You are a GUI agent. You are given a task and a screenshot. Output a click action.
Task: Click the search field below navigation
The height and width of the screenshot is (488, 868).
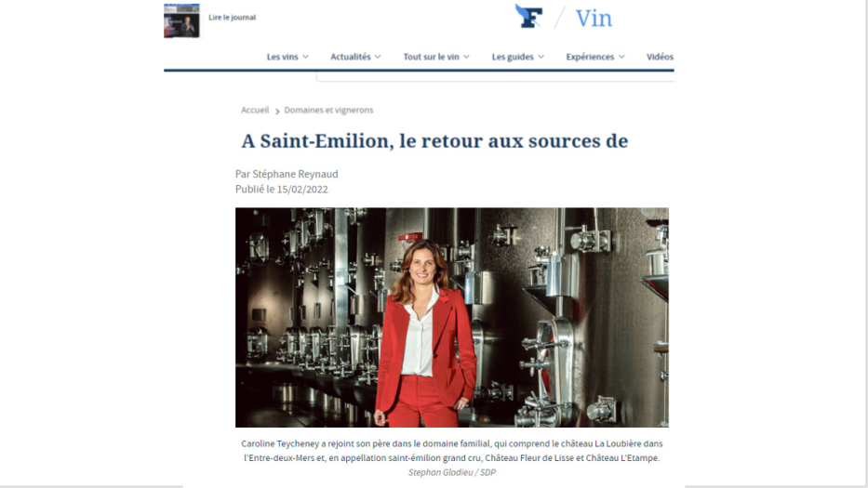(x=496, y=77)
